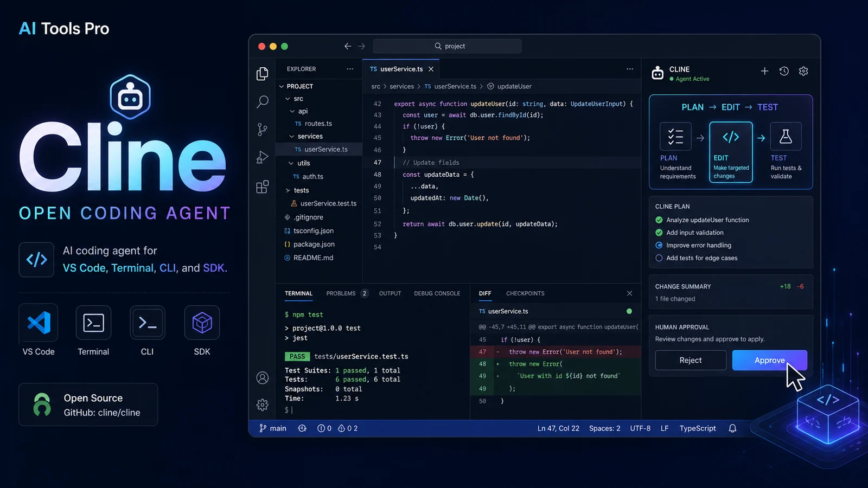Switch to the DIFF tab
868x488 pixels.
[x=485, y=293]
